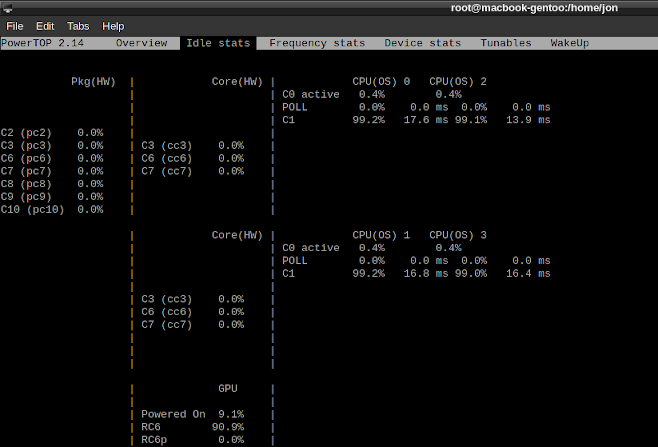Select the C10 (pc10) row
658x447 pixels.
[52, 209]
